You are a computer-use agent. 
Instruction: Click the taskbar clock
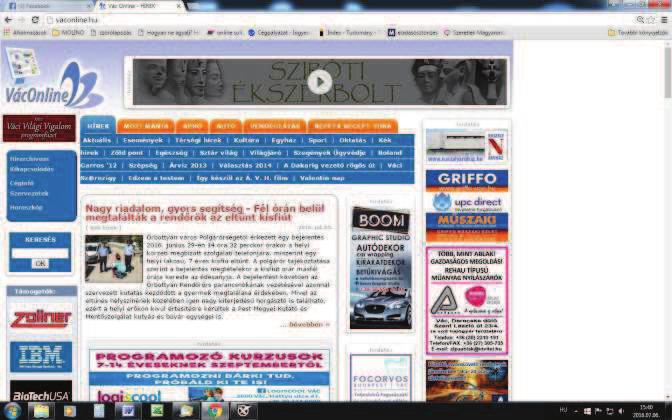pyautogui.click(x=646, y=411)
